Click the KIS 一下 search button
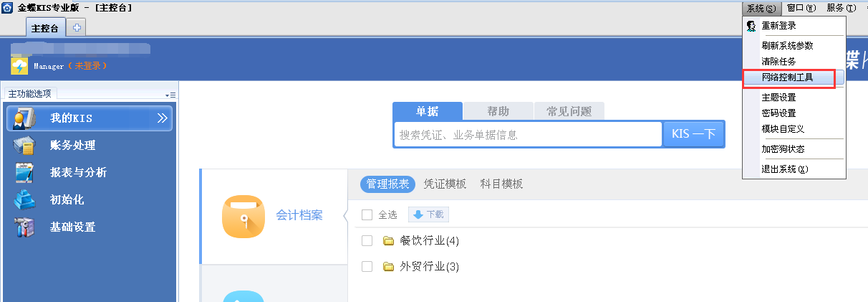The width and height of the screenshot is (868, 302). pos(694,134)
